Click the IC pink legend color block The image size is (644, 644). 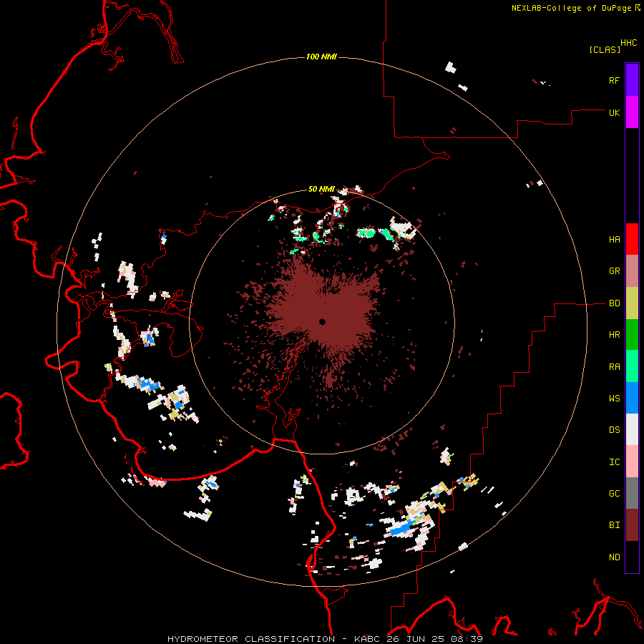632,462
